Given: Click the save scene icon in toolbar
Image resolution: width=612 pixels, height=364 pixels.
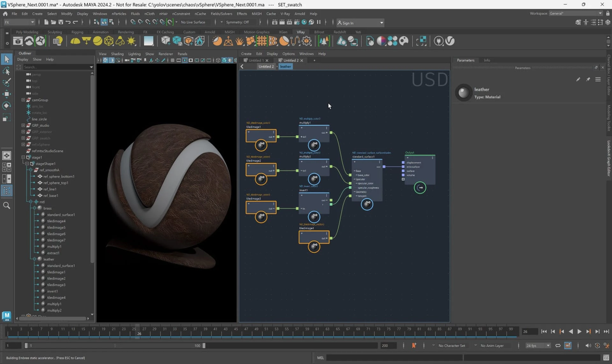Looking at the screenshot, I should [61, 22].
